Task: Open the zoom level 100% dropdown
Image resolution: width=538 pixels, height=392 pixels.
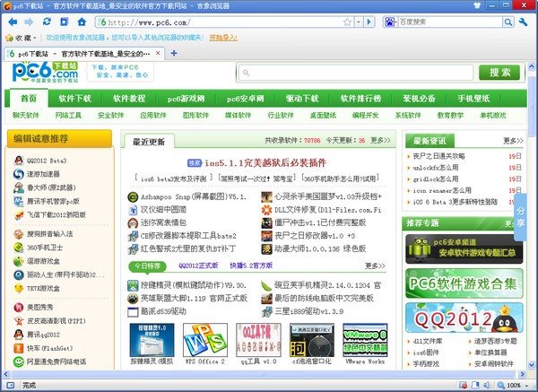Action: (x=526, y=385)
